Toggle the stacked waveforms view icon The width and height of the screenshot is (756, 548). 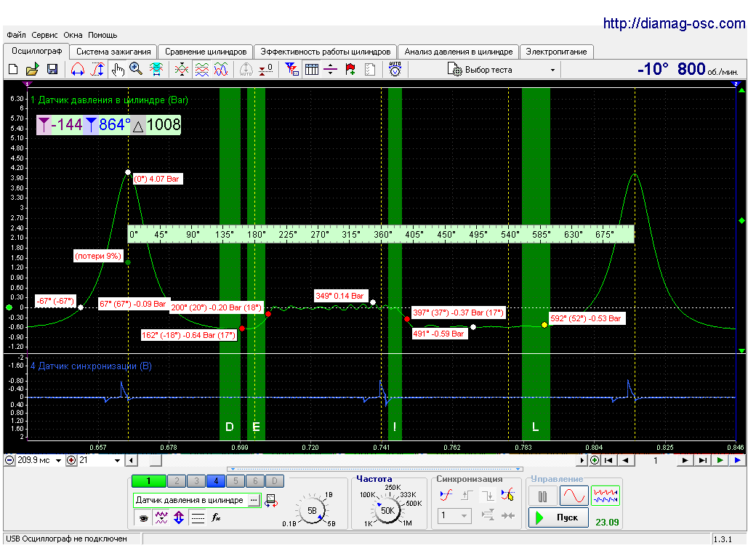click(202, 69)
